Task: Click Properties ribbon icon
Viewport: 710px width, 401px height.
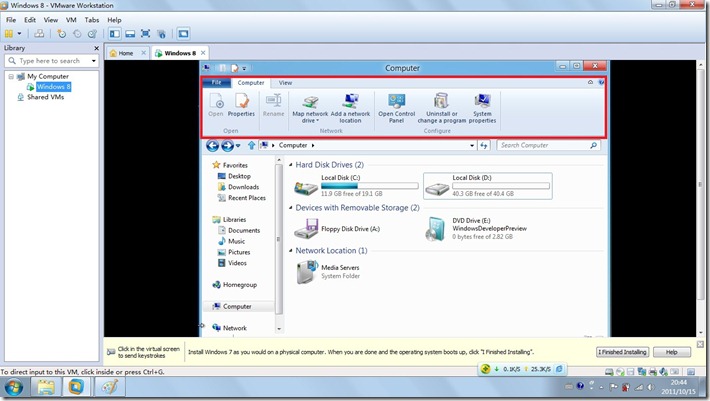Action: click(241, 105)
